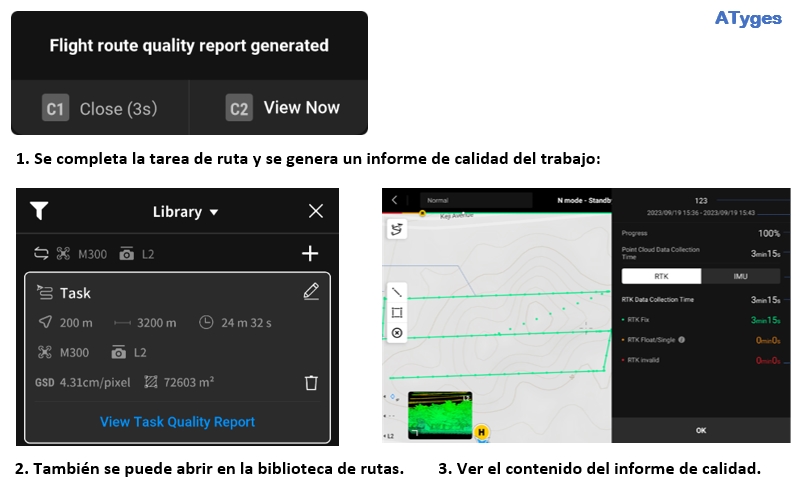Open the Library filter funnel icon
This screenshot has width=808, height=485.
point(40,210)
